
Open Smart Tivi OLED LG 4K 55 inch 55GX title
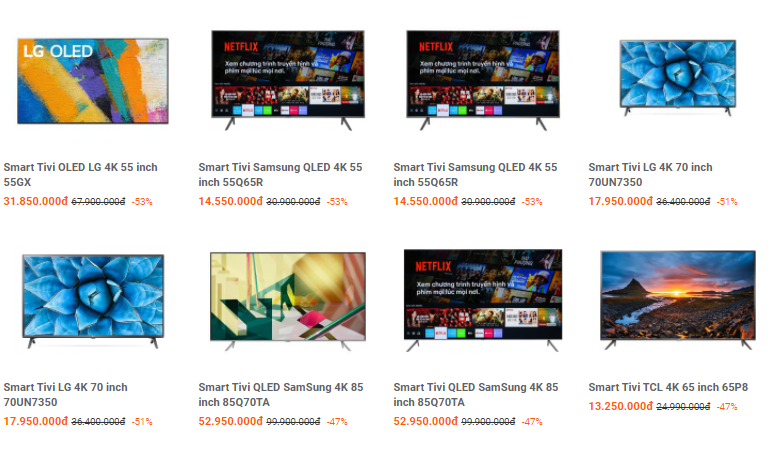[x=80, y=174]
